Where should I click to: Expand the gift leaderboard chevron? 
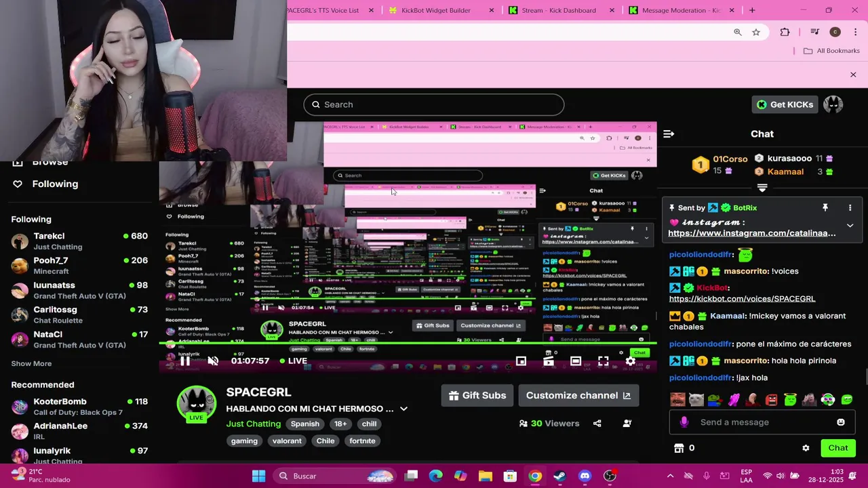[x=762, y=188]
